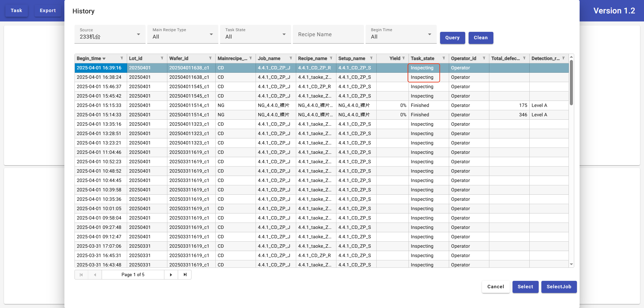Open the Source dropdown showing 233机台

pyautogui.click(x=110, y=34)
